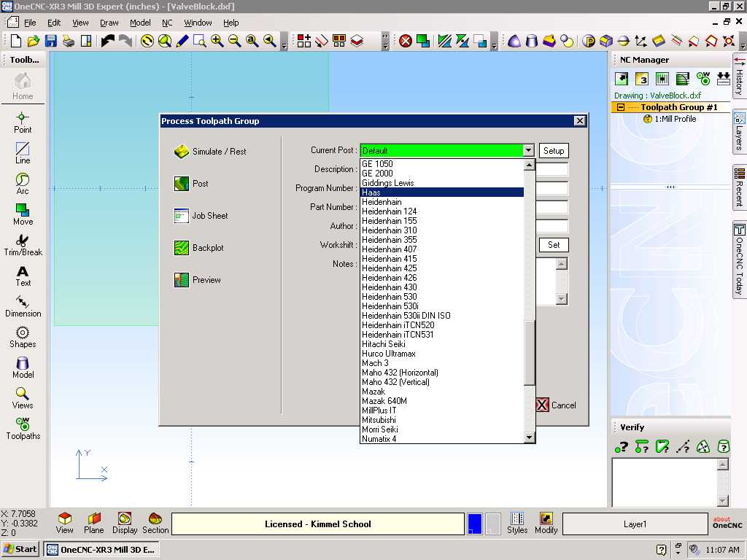The height and width of the screenshot is (560, 747).
Task: Click the New file icon in toolbar
Action: pyautogui.click(x=16, y=41)
